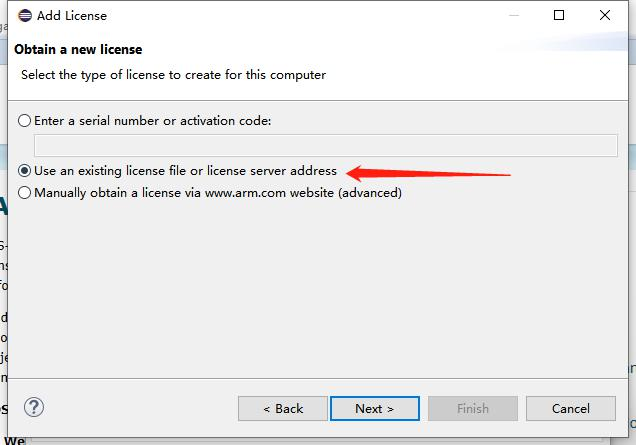This screenshot has width=636, height=445.
Task: Go back with the Back button
Action: (x=283, y=408)
